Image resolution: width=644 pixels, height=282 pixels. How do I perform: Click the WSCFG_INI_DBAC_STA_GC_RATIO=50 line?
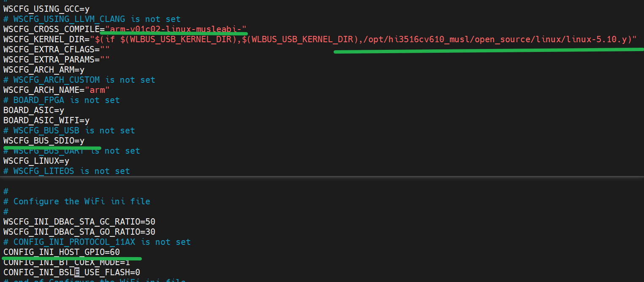coord(79,222)
